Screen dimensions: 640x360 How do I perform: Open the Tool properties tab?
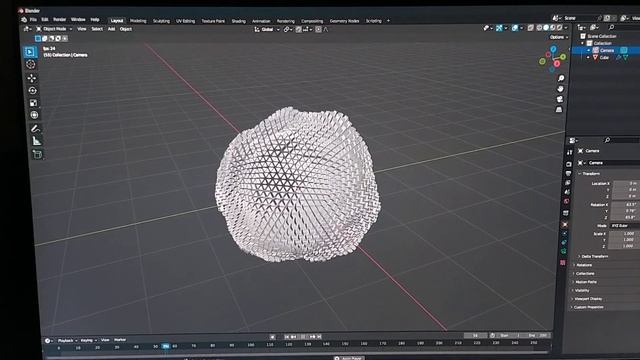tap(569, 153)
